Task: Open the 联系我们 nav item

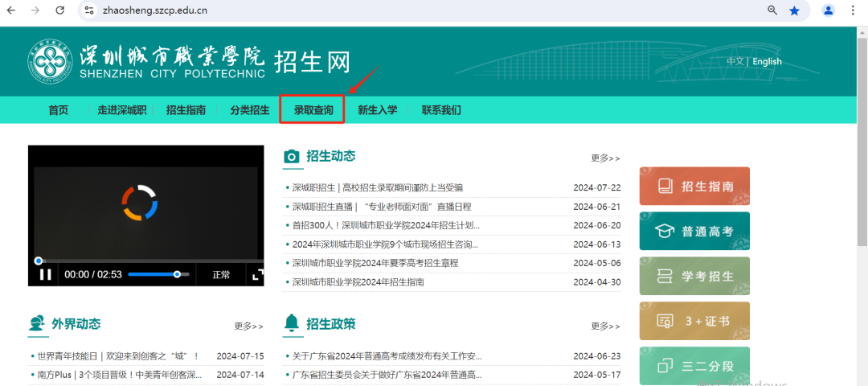Action: pyautogui.click(x=441, y=110)
